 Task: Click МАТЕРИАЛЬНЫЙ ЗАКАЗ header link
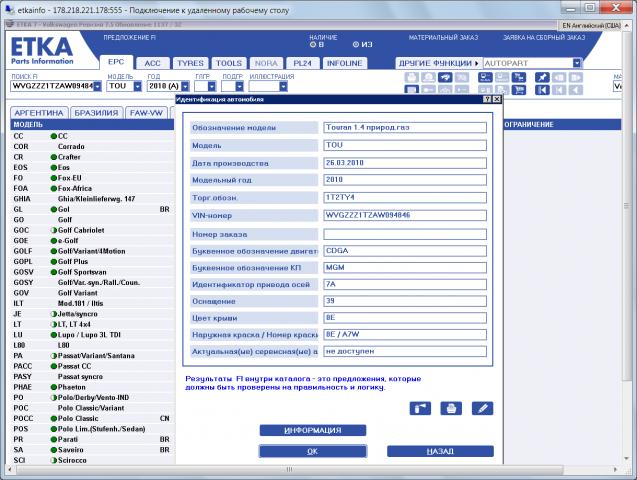[443, 37]
